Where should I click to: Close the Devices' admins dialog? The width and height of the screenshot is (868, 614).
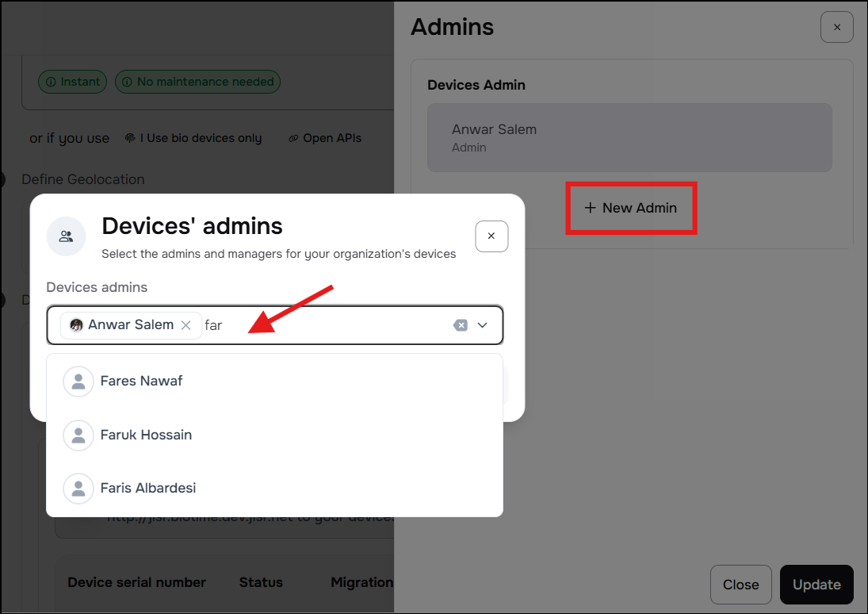(491, 236)
